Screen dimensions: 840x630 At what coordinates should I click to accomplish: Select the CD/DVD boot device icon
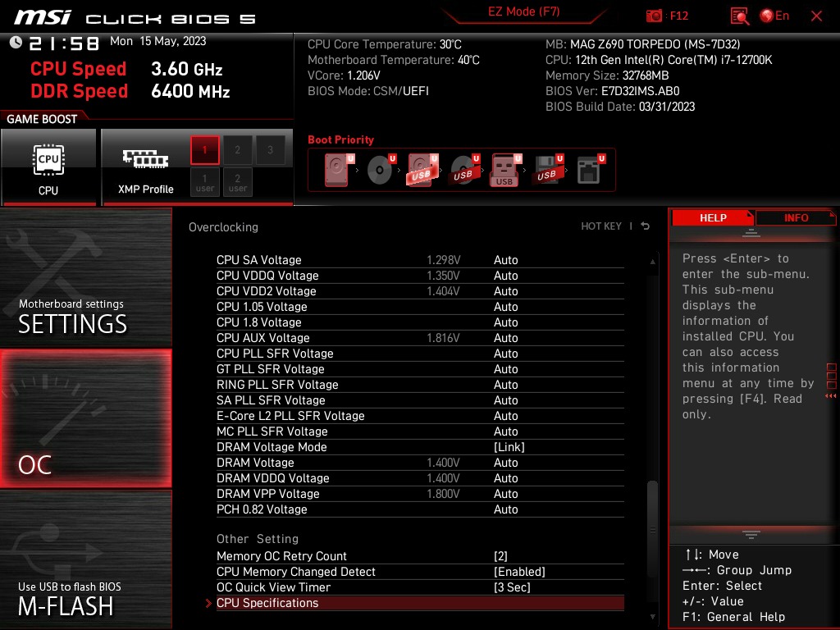[381, 170]
